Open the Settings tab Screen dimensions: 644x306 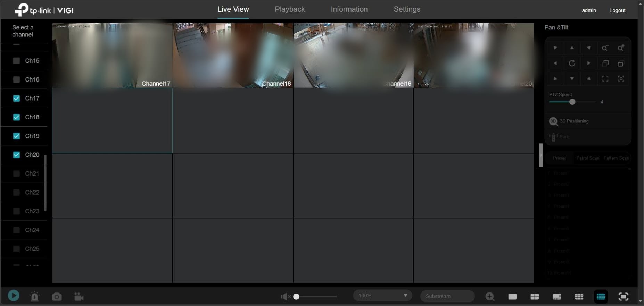click(407, 9)
